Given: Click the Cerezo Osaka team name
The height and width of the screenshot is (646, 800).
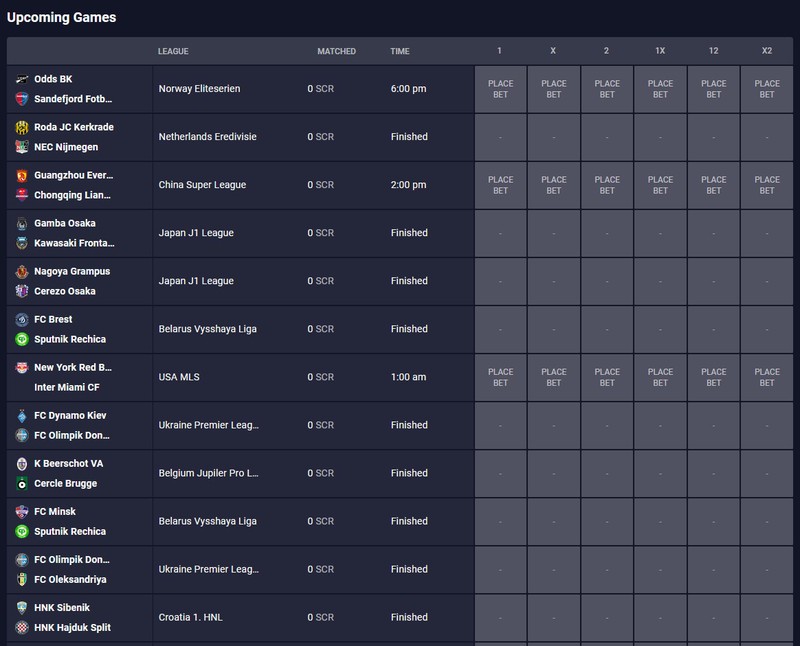Looking at the screenshot, I should [x=65, y=291].
